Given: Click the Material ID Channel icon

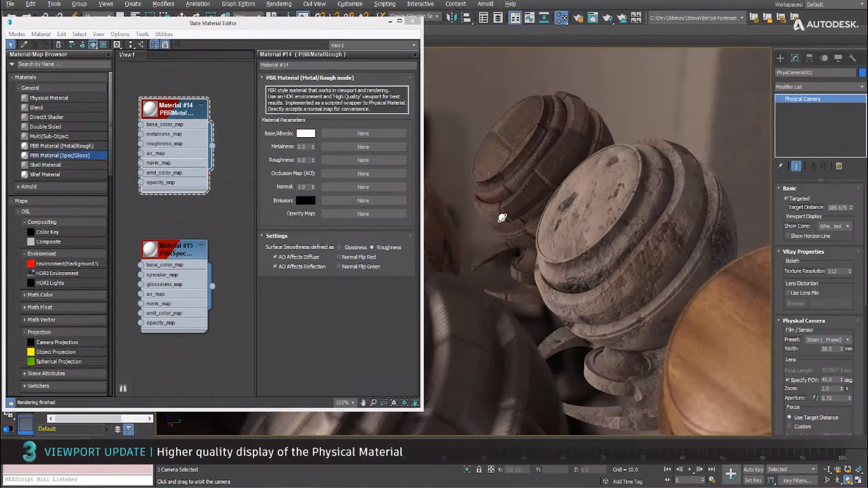Looking at the screenshot, I should [x=117, y=44].
